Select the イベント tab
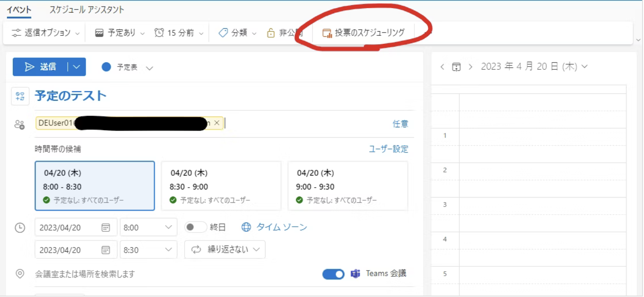 click(x=19, y=9)
